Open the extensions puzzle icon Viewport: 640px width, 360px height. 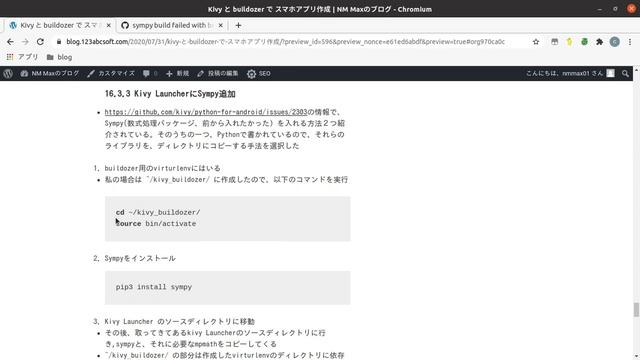tap(600, 42)
